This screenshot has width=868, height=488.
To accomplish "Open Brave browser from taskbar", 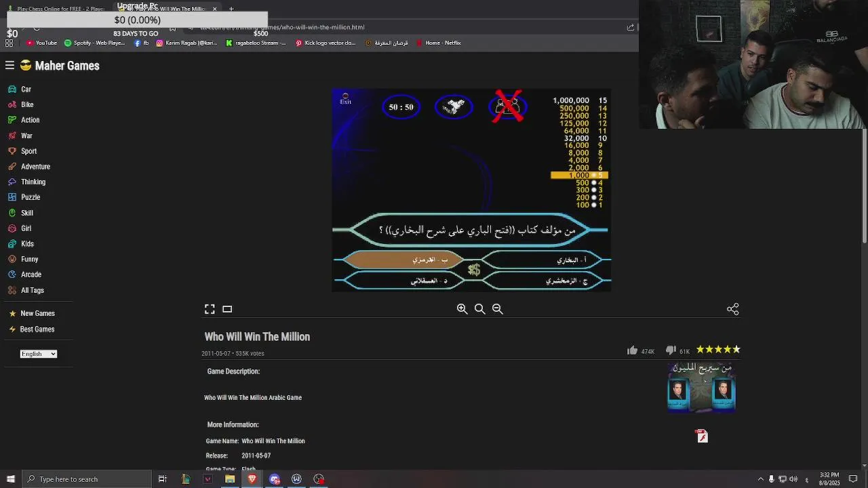I will 252,479.
